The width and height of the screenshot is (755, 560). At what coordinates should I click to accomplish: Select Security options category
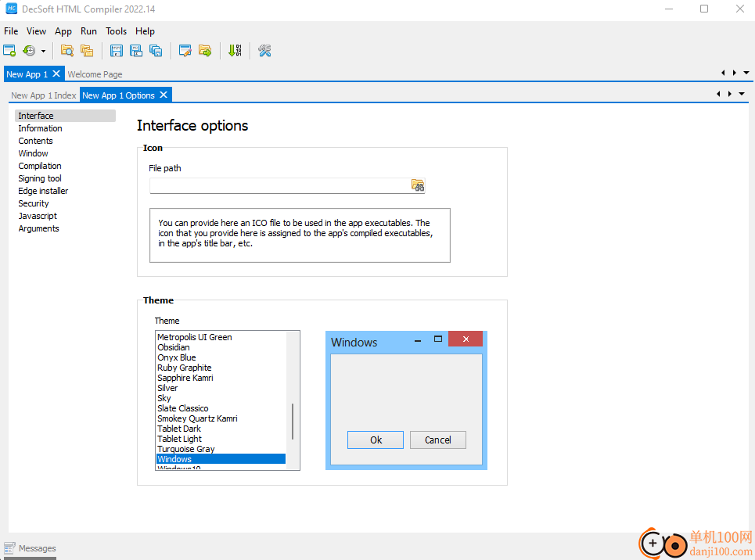34,203
